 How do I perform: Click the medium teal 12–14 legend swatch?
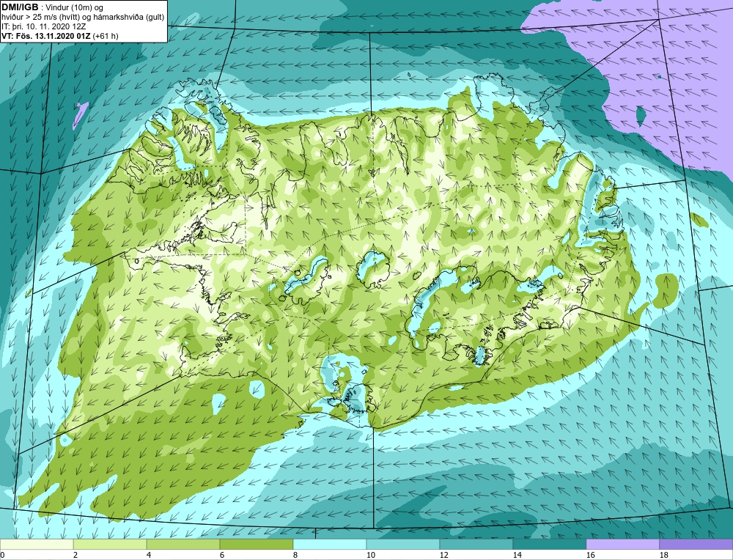(476, 544)
